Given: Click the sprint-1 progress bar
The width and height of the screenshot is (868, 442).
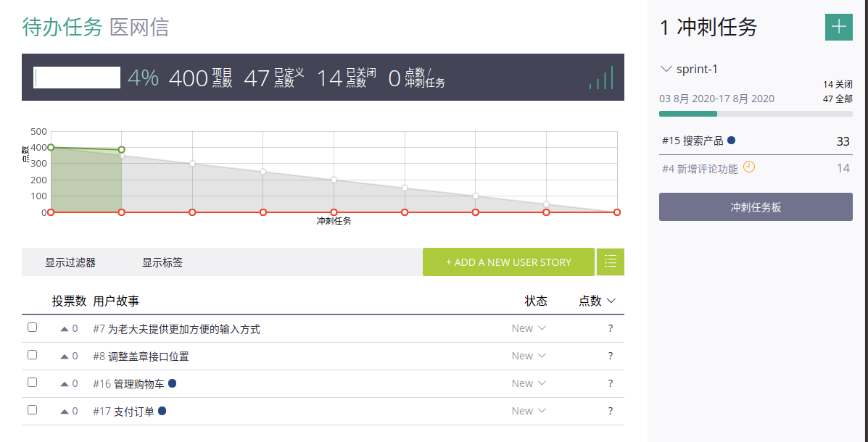Looking at the screenshot, I should [756, 114].
